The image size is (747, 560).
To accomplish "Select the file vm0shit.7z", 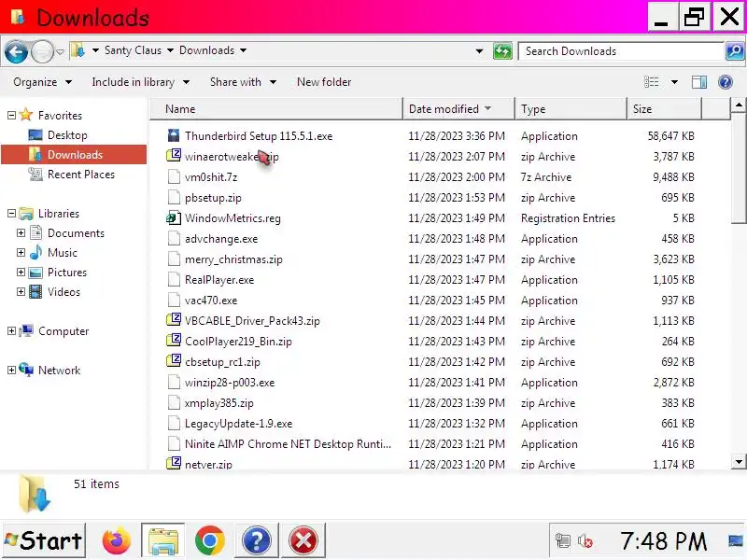I will pyautogui.click(x=211, y=177).
